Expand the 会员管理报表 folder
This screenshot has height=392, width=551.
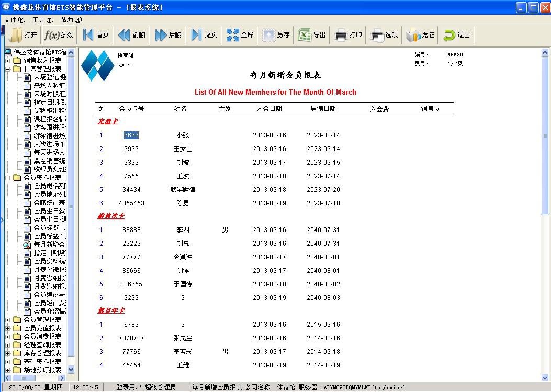pyautogui.click(x=8, y=320)
